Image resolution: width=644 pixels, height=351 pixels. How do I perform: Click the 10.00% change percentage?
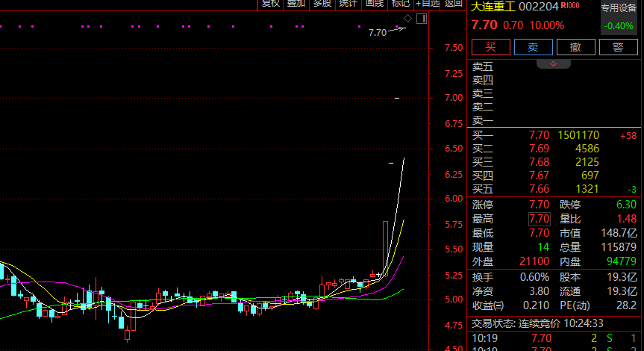[547, 25]
